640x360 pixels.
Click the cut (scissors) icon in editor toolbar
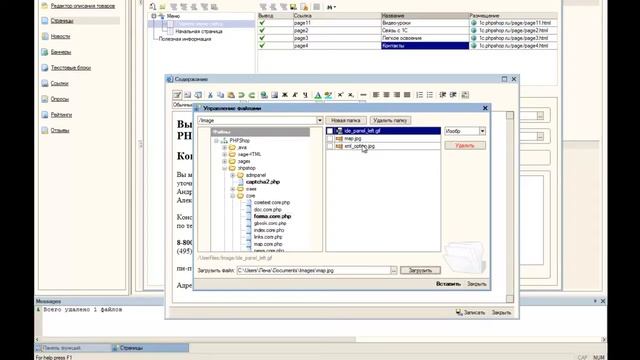210,95
